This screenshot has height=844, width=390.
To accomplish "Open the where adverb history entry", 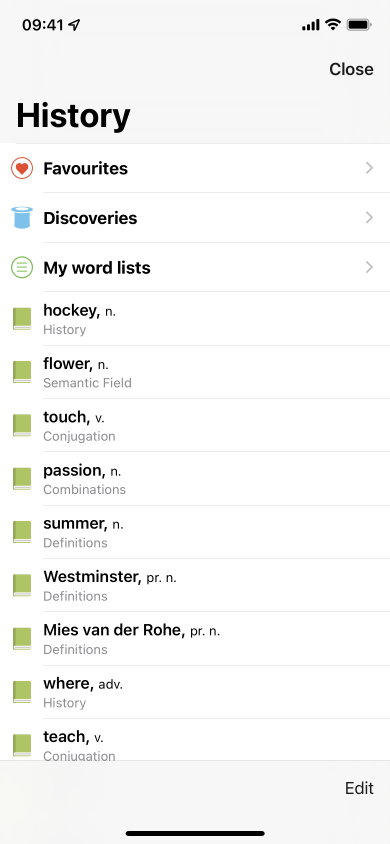I will (x=195, y=692).
